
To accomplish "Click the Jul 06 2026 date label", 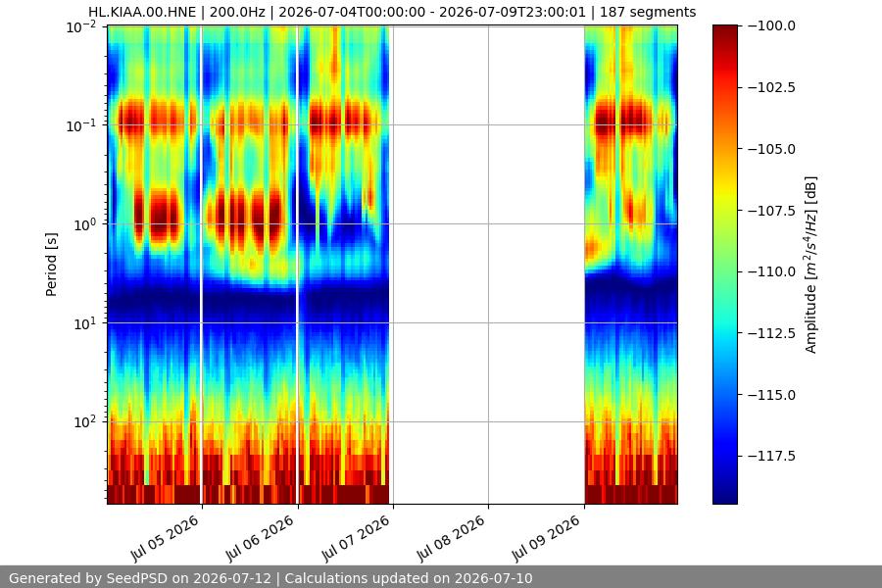I will (261, 538).
